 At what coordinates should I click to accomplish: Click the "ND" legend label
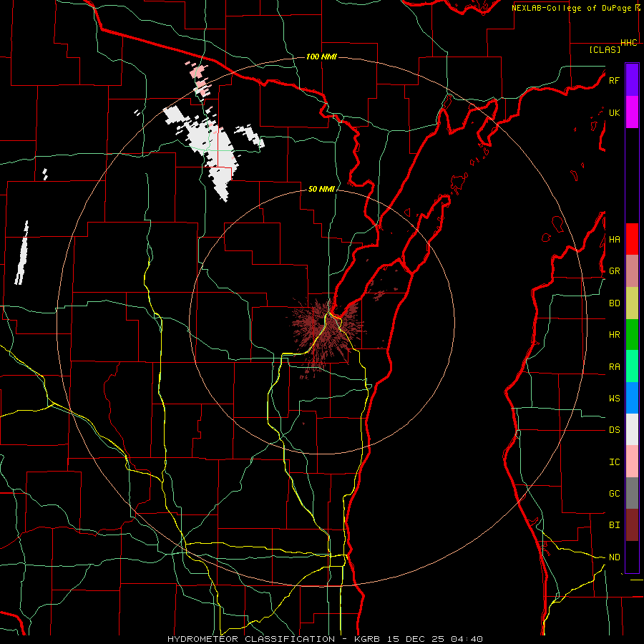pos(614,557)
